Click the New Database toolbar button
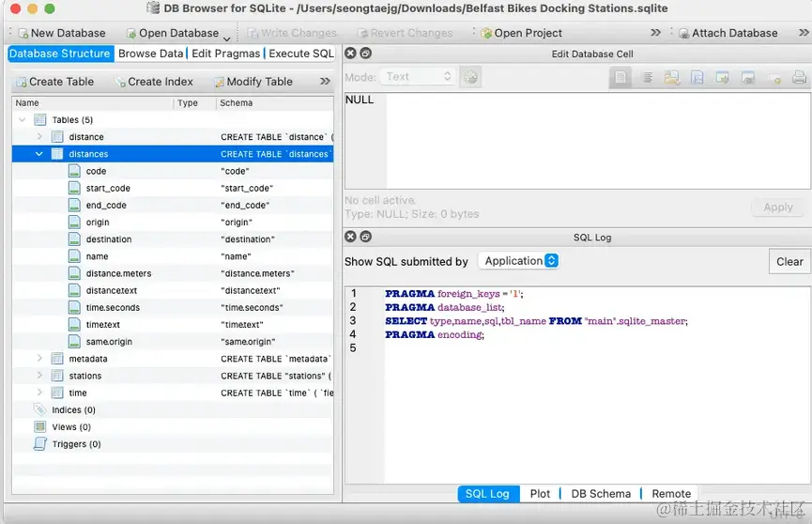Image resolution: width=812 pixels, height=524 pixels. pos(62,33)
